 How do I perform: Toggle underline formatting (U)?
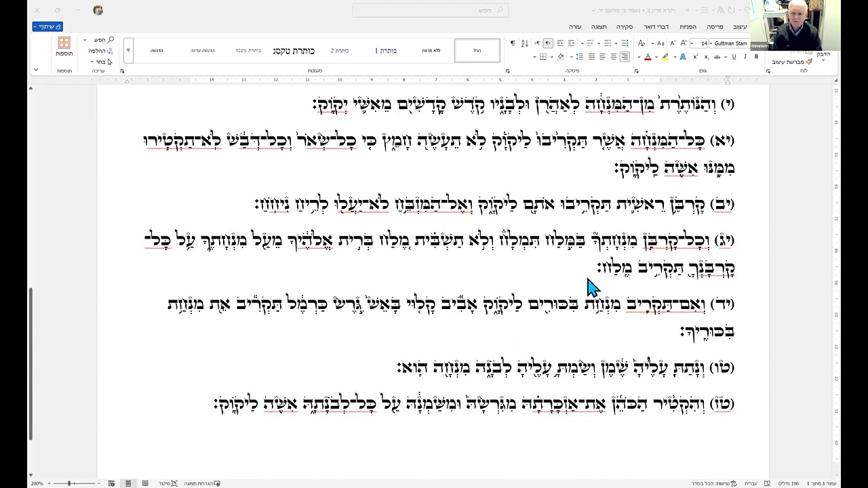(734, 57)
